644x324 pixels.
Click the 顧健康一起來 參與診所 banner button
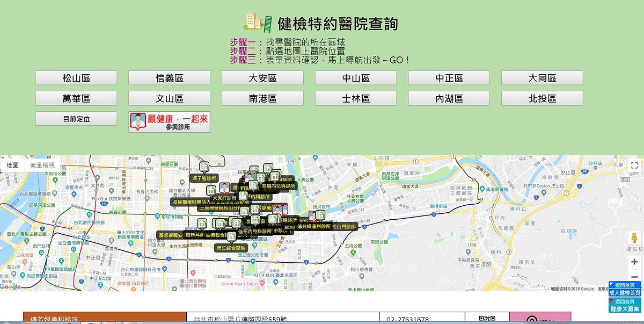click(170, 122)
